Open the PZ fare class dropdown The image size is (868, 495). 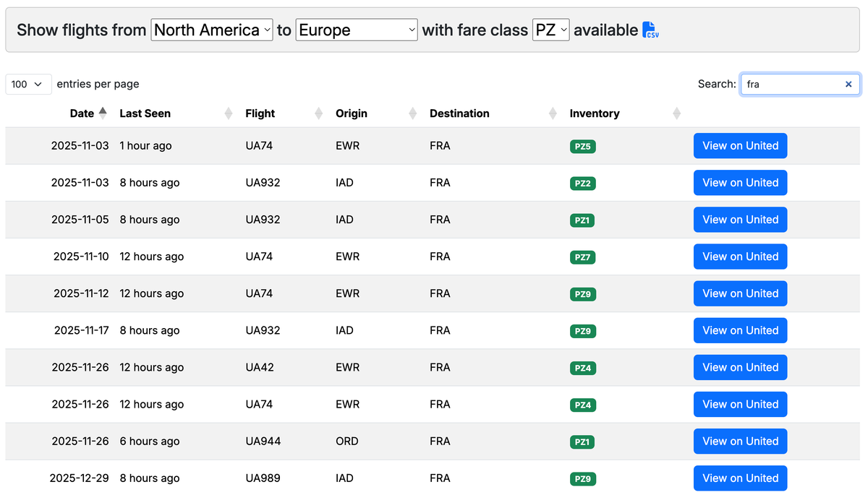coord(550,30)
